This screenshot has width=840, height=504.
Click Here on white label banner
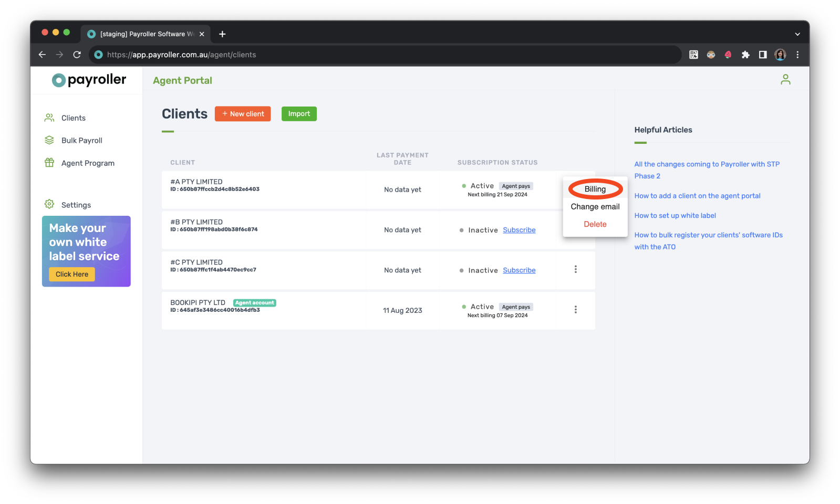[x=72, y=274]
